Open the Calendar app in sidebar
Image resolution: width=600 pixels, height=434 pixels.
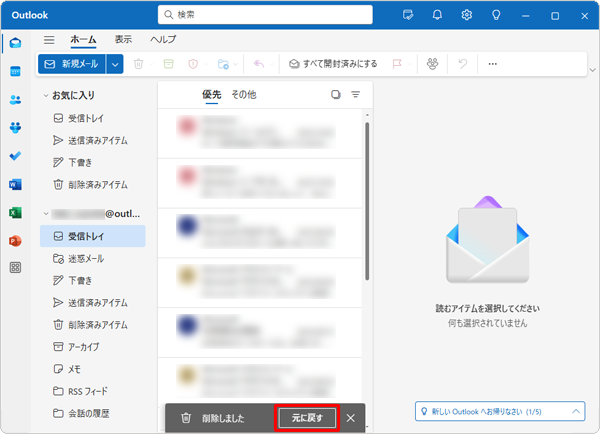pos(15,71)
